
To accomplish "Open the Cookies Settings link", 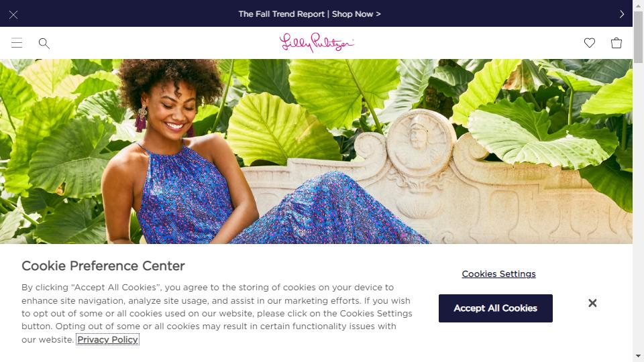I will (x=498, y=274).
